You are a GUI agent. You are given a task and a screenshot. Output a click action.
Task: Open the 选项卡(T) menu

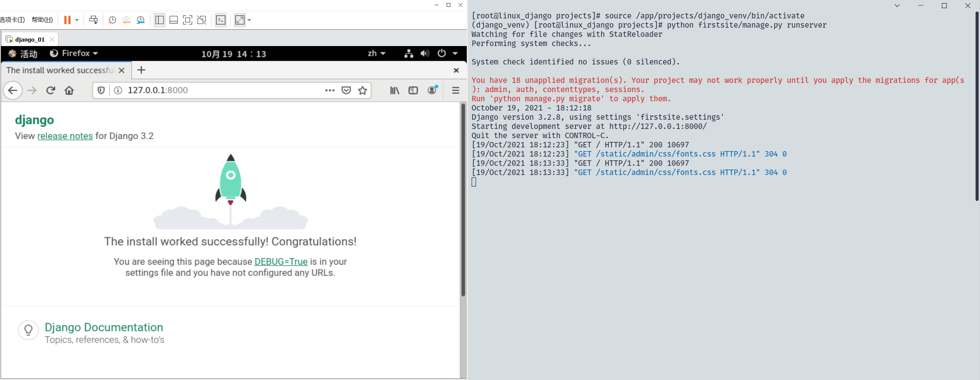click(12, 20)
